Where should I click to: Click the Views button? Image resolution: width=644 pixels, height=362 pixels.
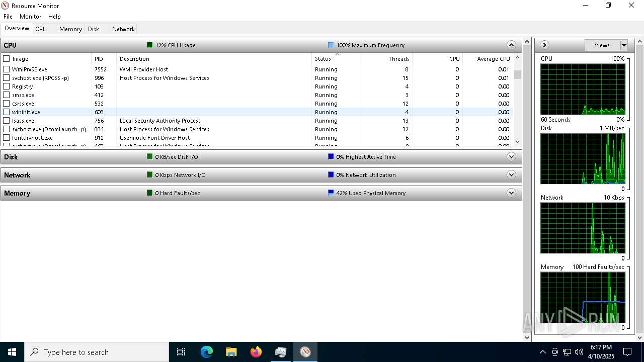pos(602,45)
